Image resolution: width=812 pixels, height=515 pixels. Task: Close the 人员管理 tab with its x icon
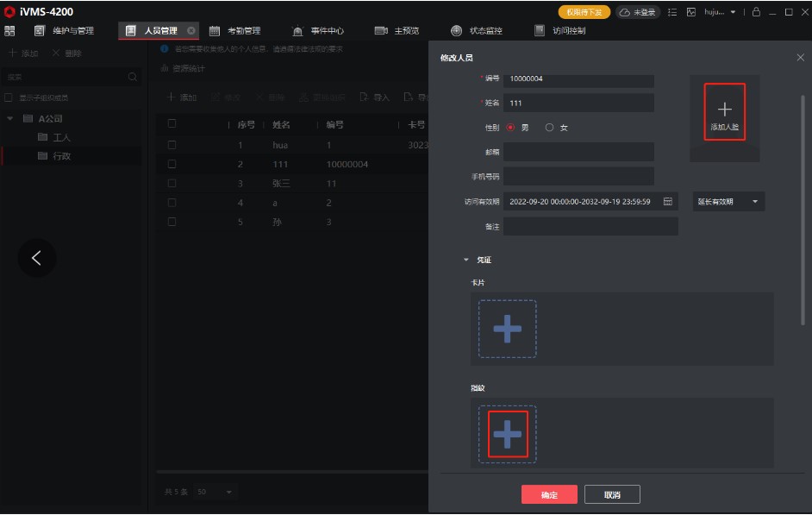(x=191, y=30)
